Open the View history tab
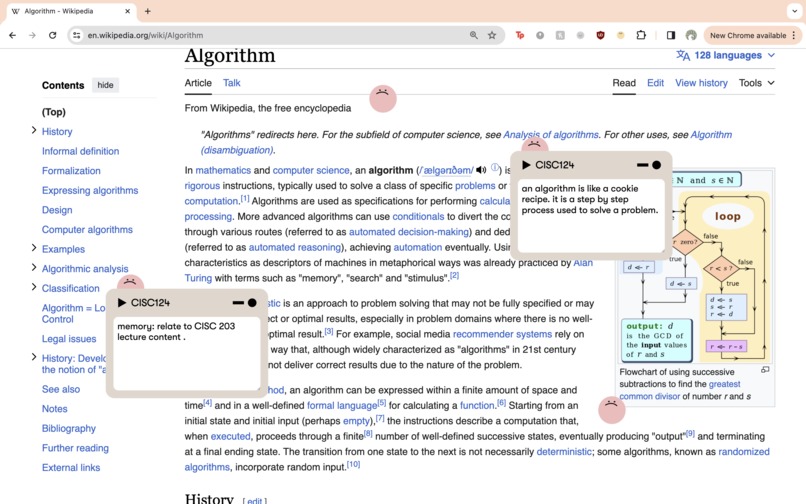The image size is (806, 504). tap(701, 83)
